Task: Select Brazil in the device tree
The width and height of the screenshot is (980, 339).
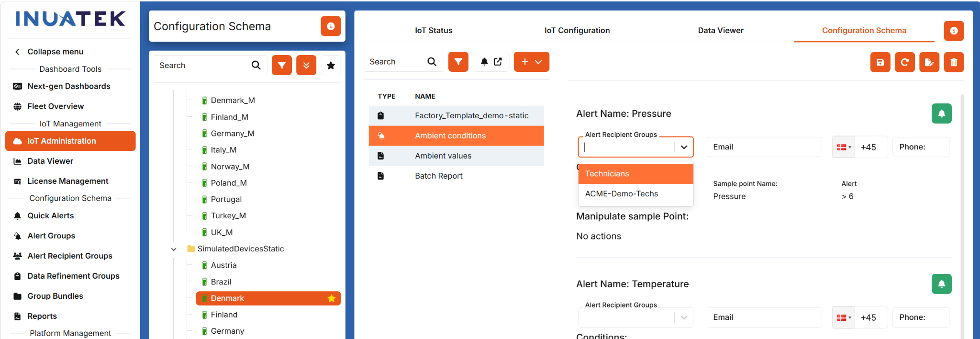Action: click(x=221, y=282)
